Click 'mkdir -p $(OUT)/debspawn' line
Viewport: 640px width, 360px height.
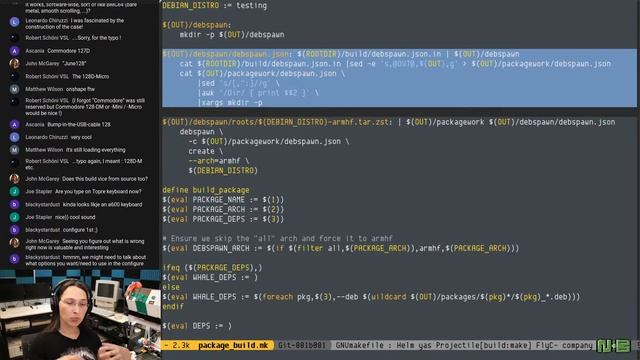232,35
